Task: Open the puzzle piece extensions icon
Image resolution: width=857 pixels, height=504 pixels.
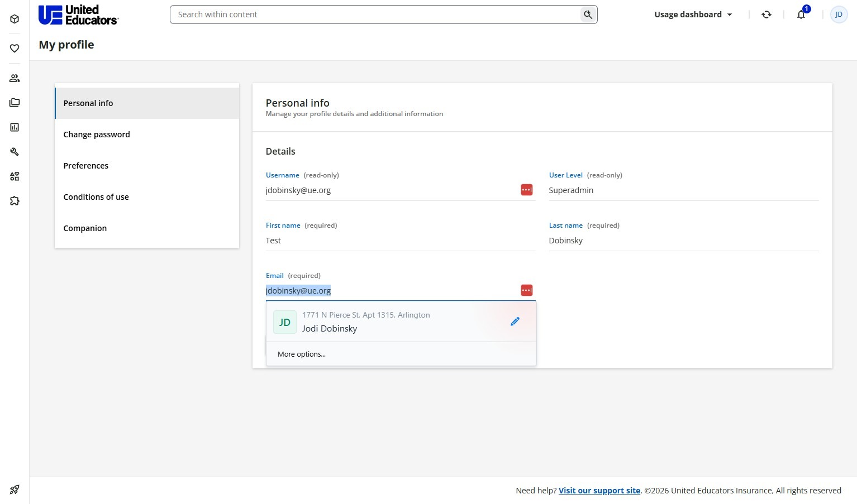Action: (x=15, y=201)
